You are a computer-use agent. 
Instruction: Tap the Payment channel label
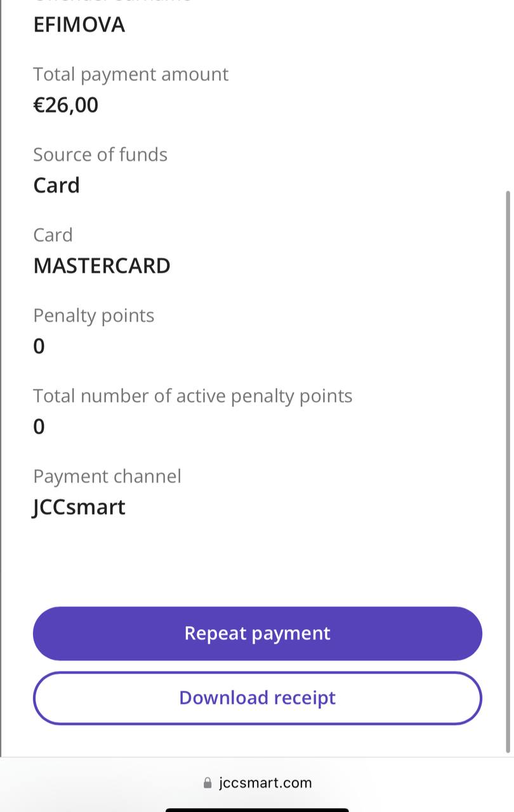[107, 476]
